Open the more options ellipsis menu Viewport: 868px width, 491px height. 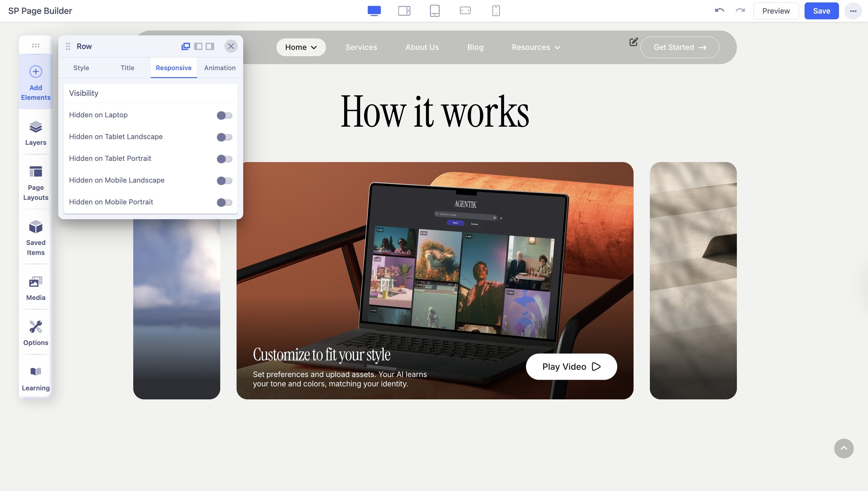pyautogui.click(x=853, y=11)
